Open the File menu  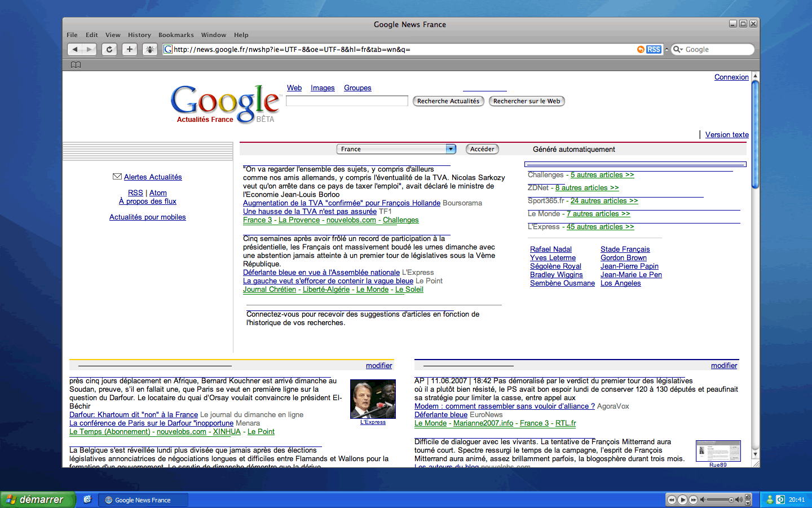[x=72, y=35]
